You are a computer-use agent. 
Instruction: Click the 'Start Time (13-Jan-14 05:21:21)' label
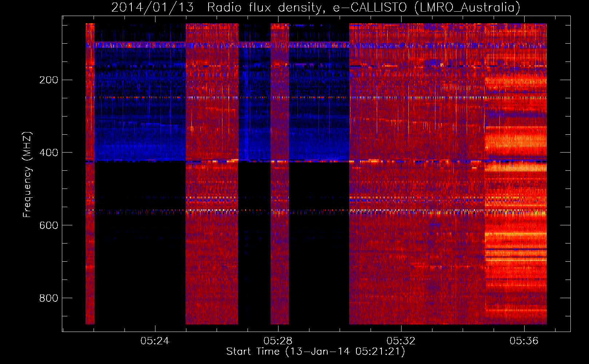point(316,352)
